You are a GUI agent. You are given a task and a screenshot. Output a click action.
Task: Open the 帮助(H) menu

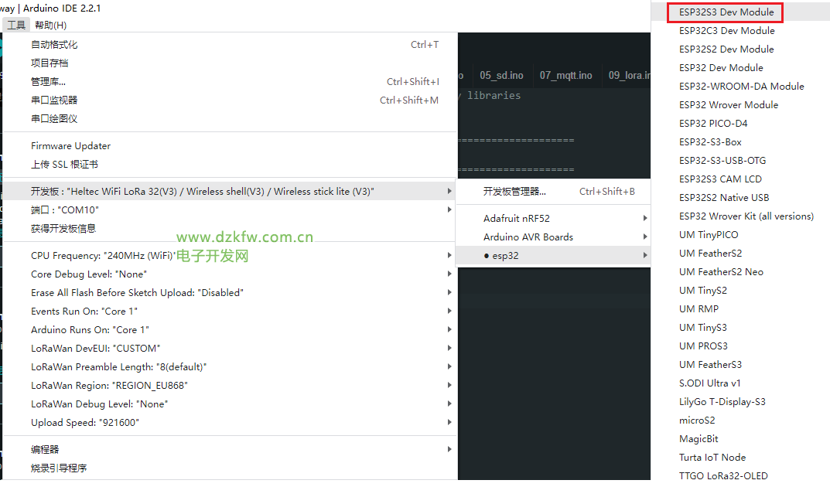[50, 25]
